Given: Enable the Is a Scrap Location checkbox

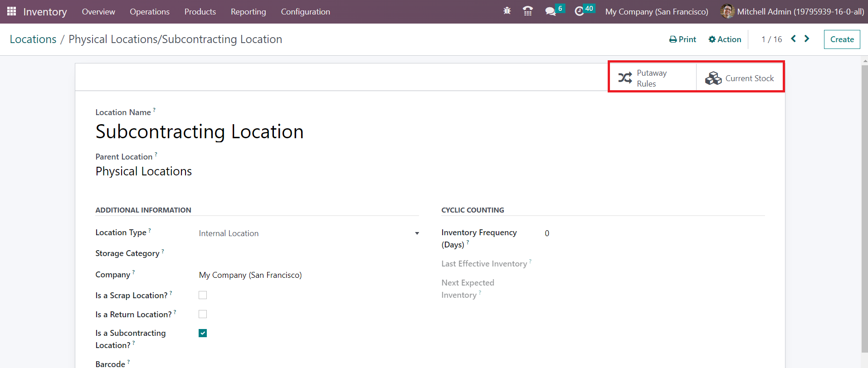Looking at the screenshot, I should [203, 295].
